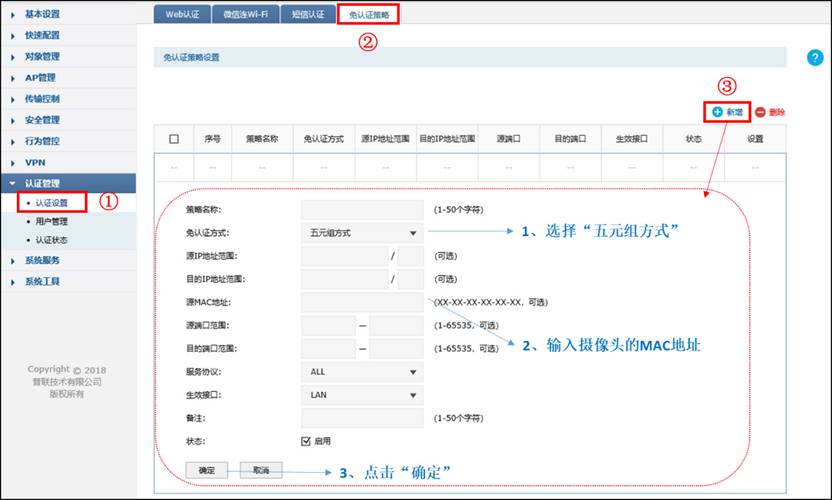Open 用户管理 in the sidebar

click(x=52, y=222)
